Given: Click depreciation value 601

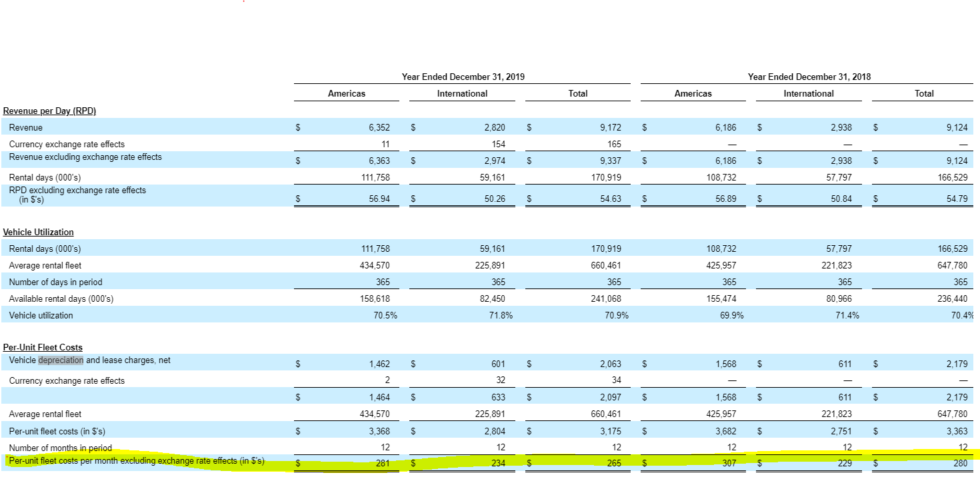Looking at the screenshot, I should 498,364.
